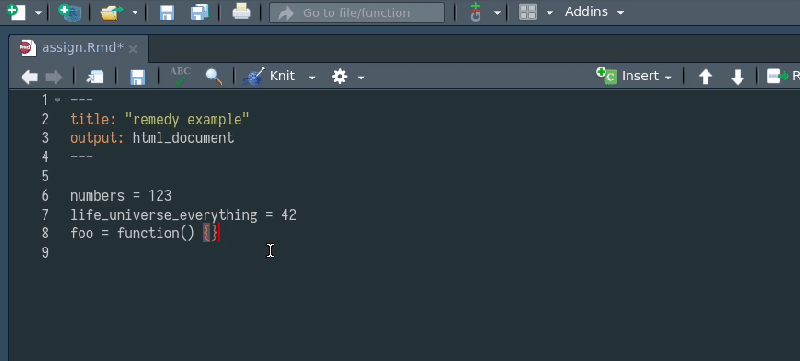
Task: Click the html_document output value
Action: (x=183, y=138)
